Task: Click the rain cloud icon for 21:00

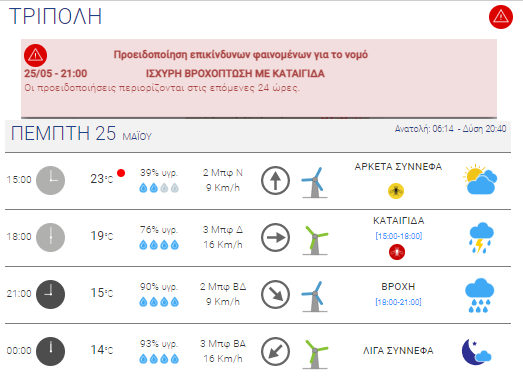Action: click(x=479, y=295)
